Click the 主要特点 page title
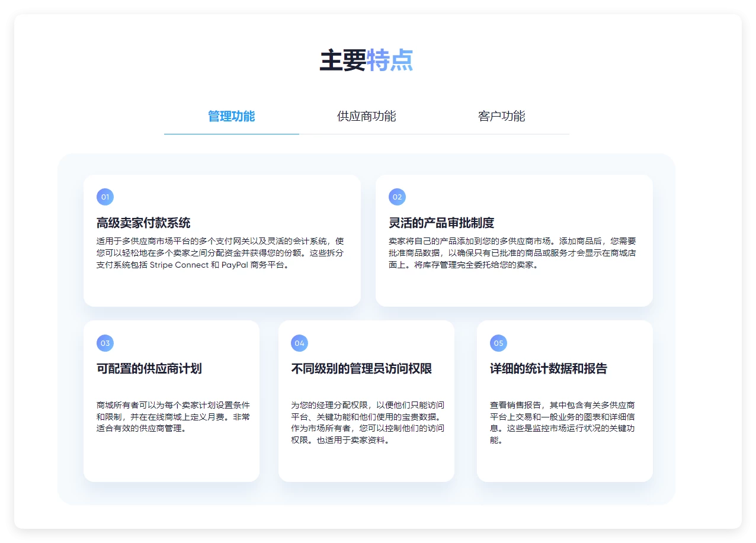756x543 pixels. tap(366, 60)
